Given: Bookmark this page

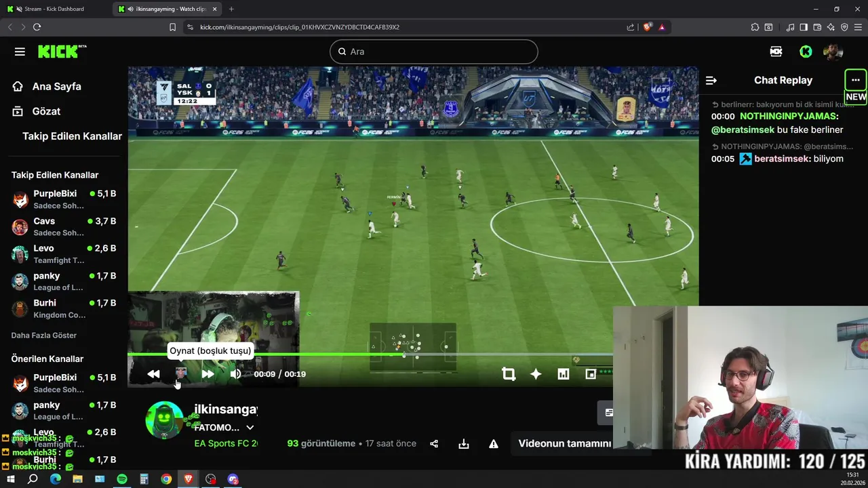Looking at the screenshot, I should 172,27.
